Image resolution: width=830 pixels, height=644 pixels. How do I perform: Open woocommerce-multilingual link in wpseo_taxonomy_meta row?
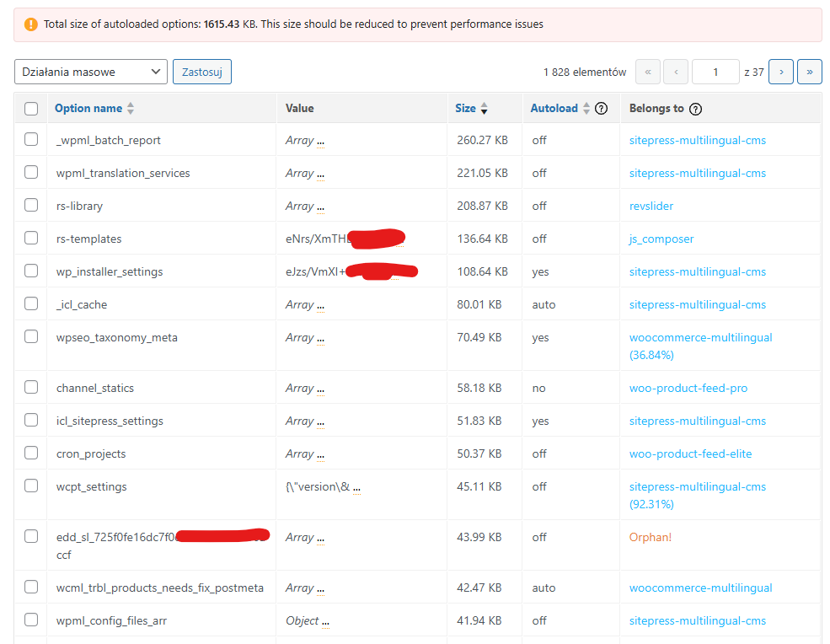tap(700, 346)
